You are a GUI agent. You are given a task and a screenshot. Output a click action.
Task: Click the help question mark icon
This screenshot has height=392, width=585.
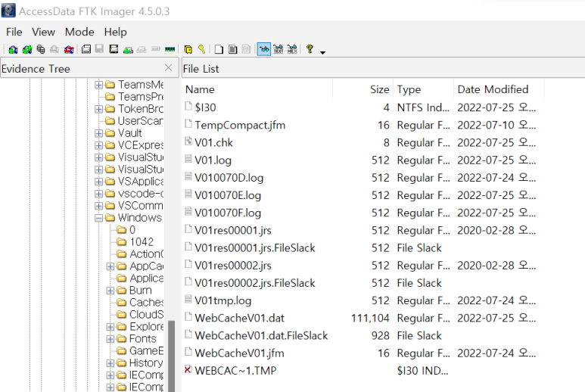(310, 49)
